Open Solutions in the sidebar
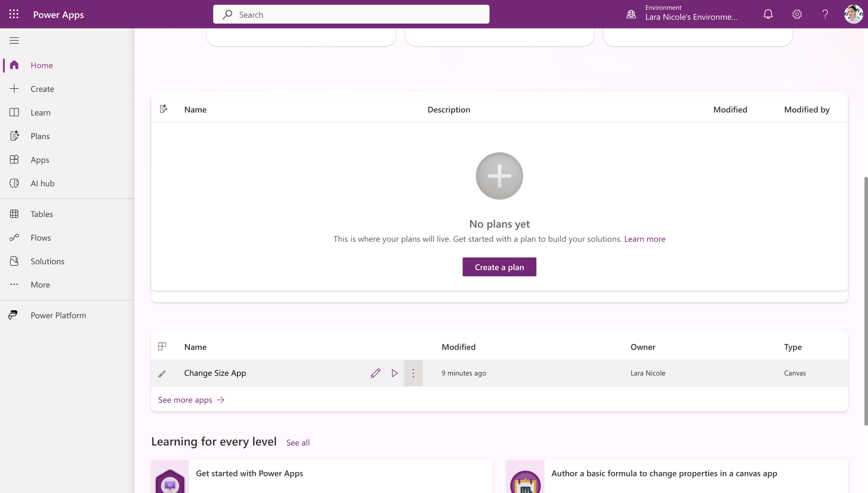This screenshot has height=493, width=868. point(47,261)
